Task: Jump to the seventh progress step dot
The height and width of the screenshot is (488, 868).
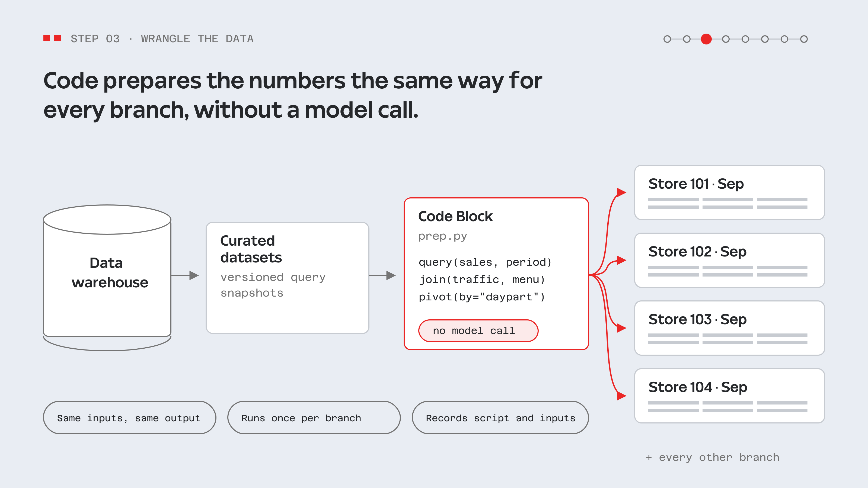Action: [784, 39]
